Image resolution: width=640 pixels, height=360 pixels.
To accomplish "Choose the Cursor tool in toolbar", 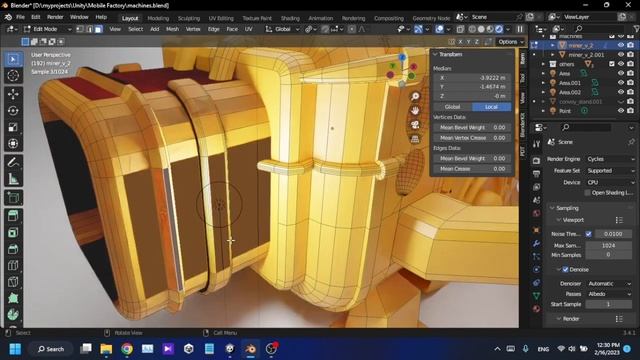I will tap(13, 76).
